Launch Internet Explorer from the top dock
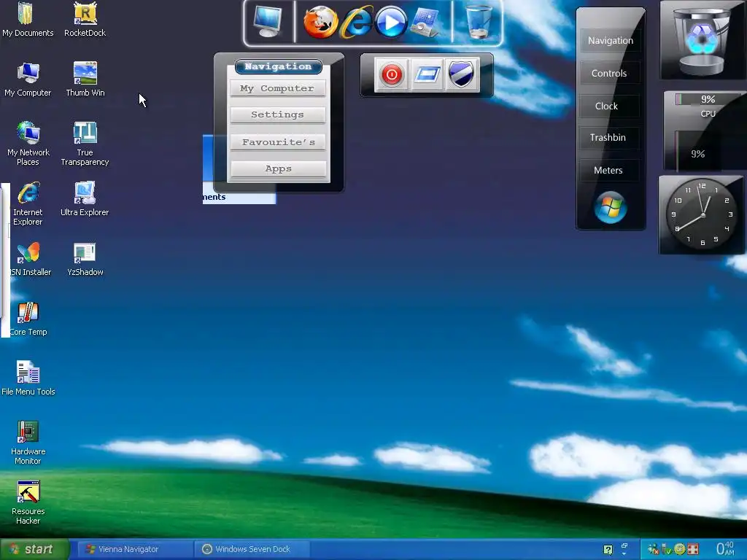Image resolution: width=747 pixels, height=560 pixels. pos(356,22)
